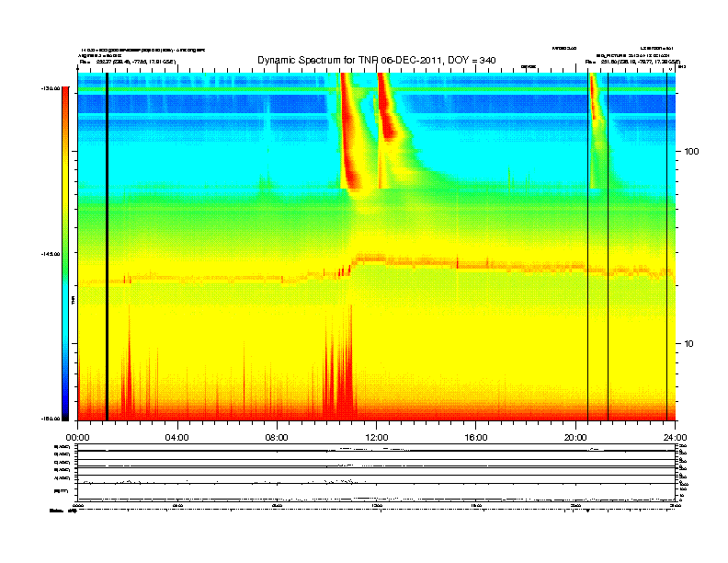Click the "12:00" time axis label
Screen dimensions: 728x563
(377, 438)
